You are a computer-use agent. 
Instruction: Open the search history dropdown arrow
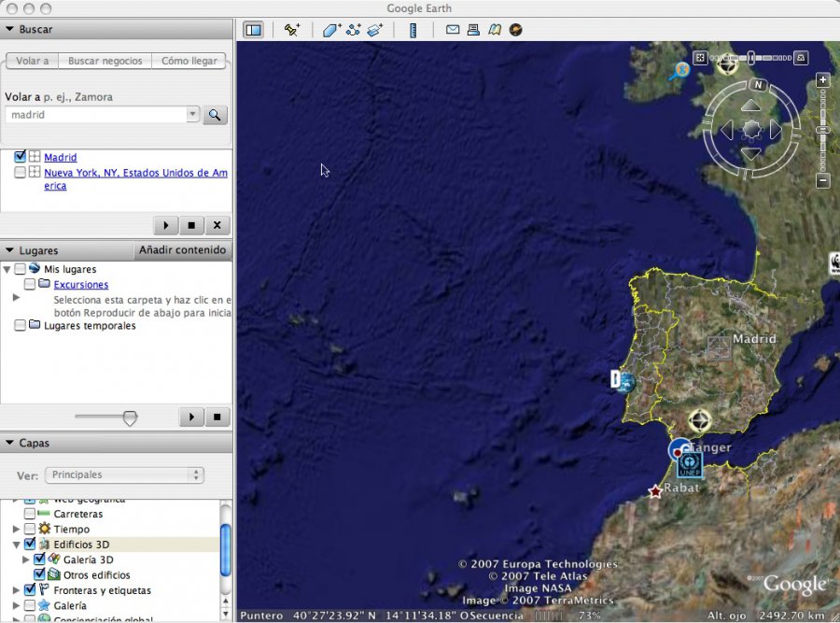tap(192, 114)
